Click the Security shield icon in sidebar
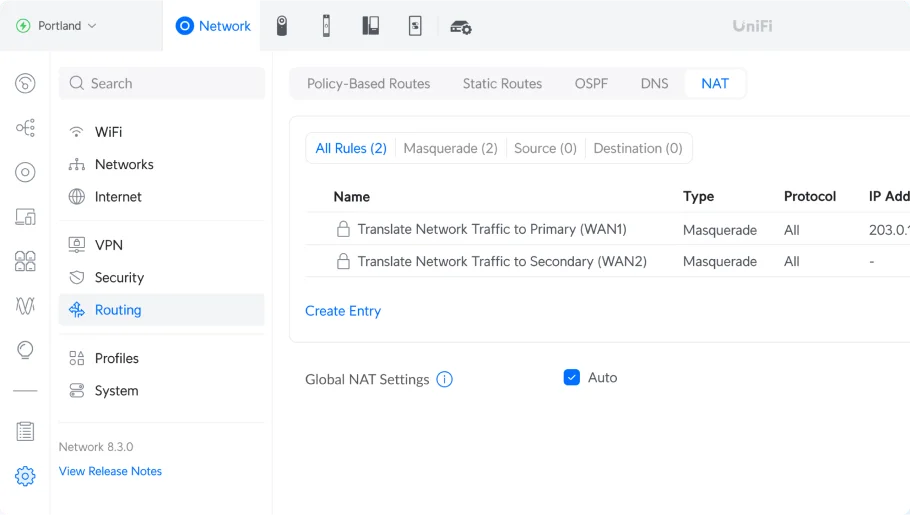The width and height of the screenshot is (910, 515). pos(76,278)
